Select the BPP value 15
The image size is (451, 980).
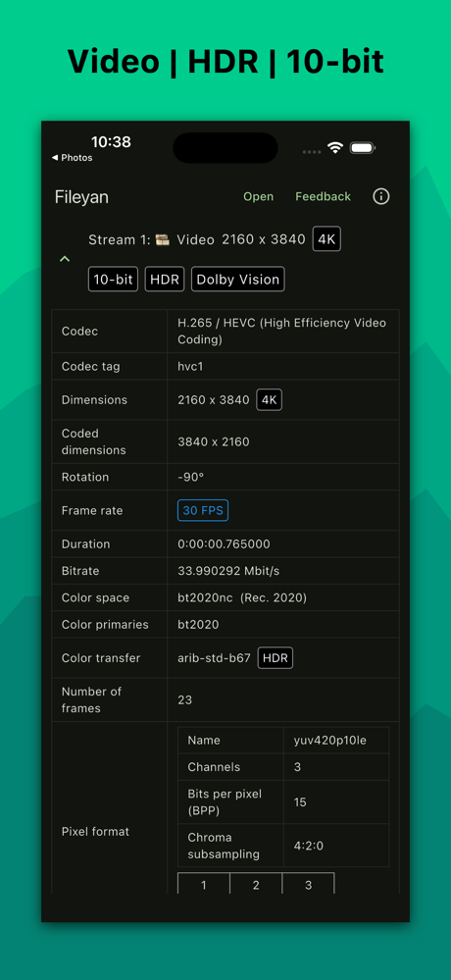300,801
